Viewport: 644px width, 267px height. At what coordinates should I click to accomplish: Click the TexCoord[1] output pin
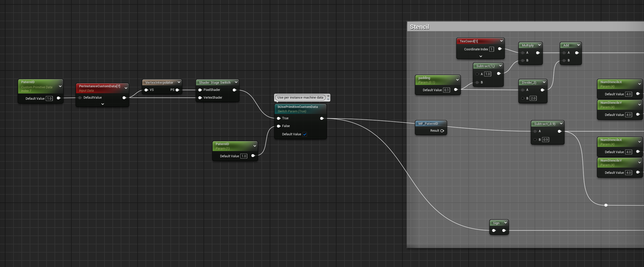(x=500, y=49)
